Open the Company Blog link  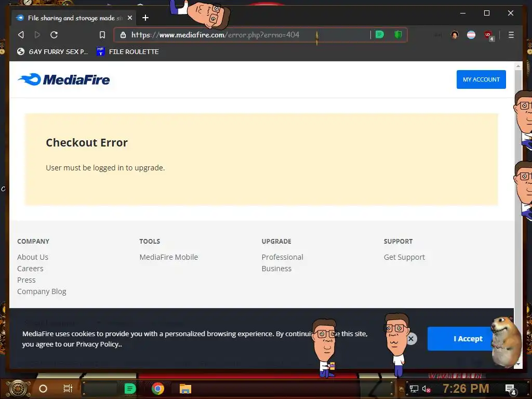point(42,291)
